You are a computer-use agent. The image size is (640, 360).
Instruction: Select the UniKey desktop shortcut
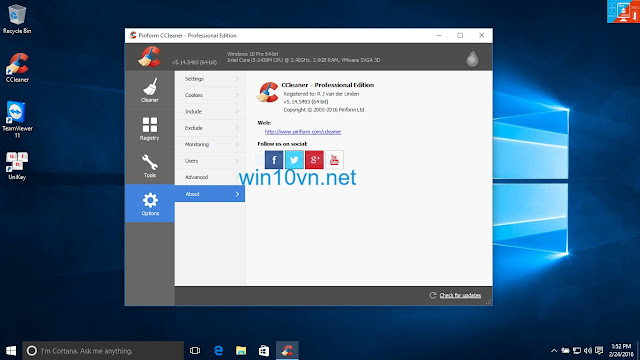17,166
